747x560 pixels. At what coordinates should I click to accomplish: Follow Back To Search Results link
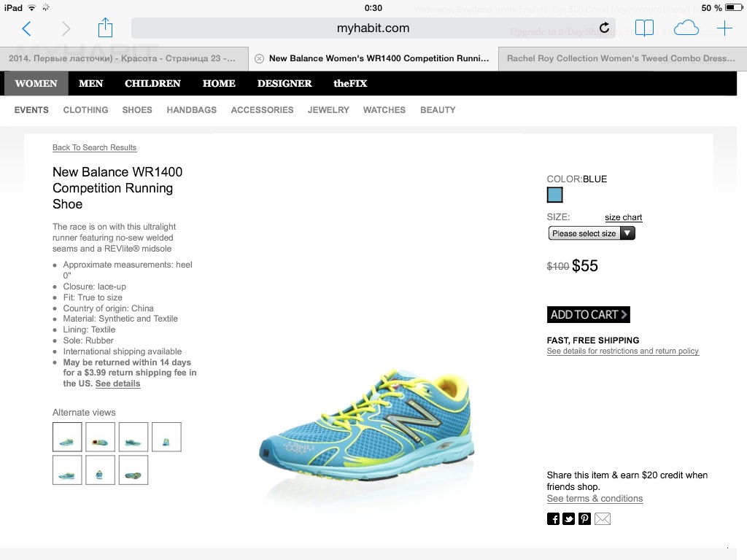coord(94,147)
